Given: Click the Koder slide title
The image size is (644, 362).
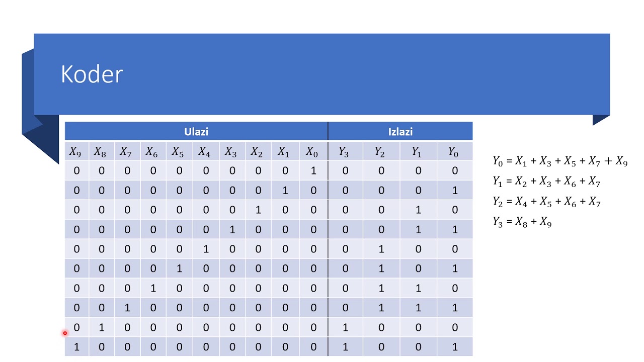Looking at the screenshot, I should 92,74.
